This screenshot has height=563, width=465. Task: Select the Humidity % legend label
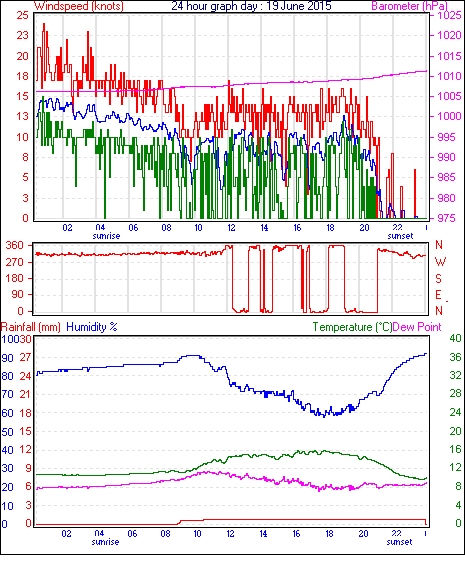pyautogui.click(x=92, y=327)
